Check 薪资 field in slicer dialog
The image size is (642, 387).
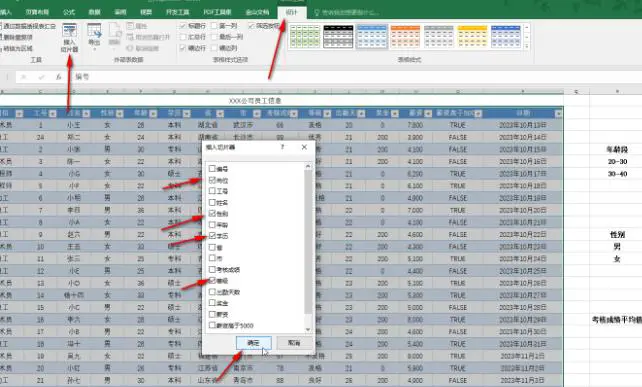click(212, 314)
